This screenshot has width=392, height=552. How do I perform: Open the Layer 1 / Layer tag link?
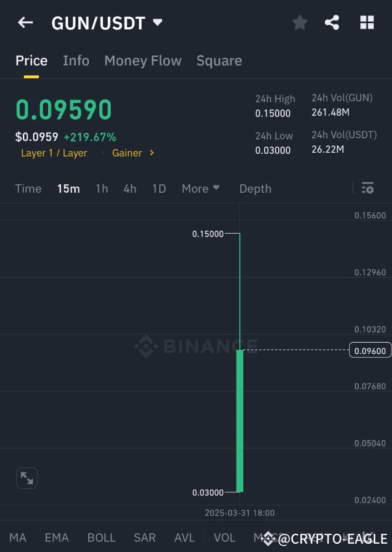[54, 153]
